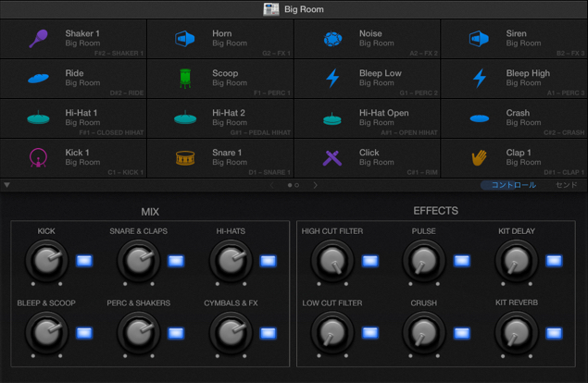Select the Kick 1 drum icon

[38, 158]
